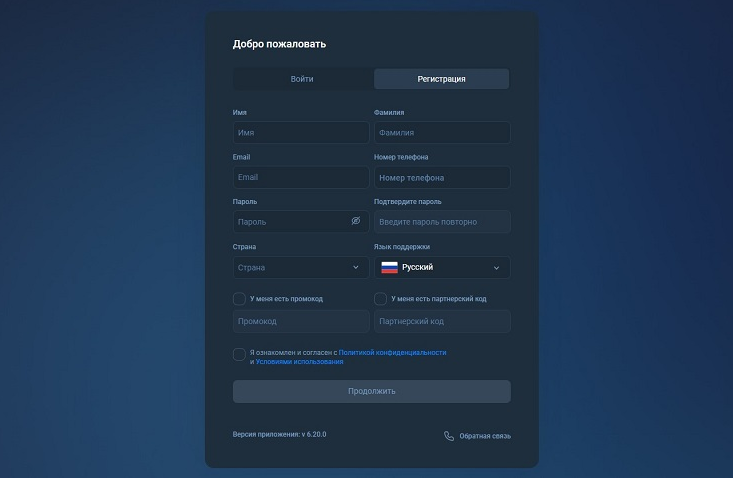Image resolution: width=733 pixels, height=478 pixels.
Task: Check the У меня есть партнерский код box
Action: point(381,299)
